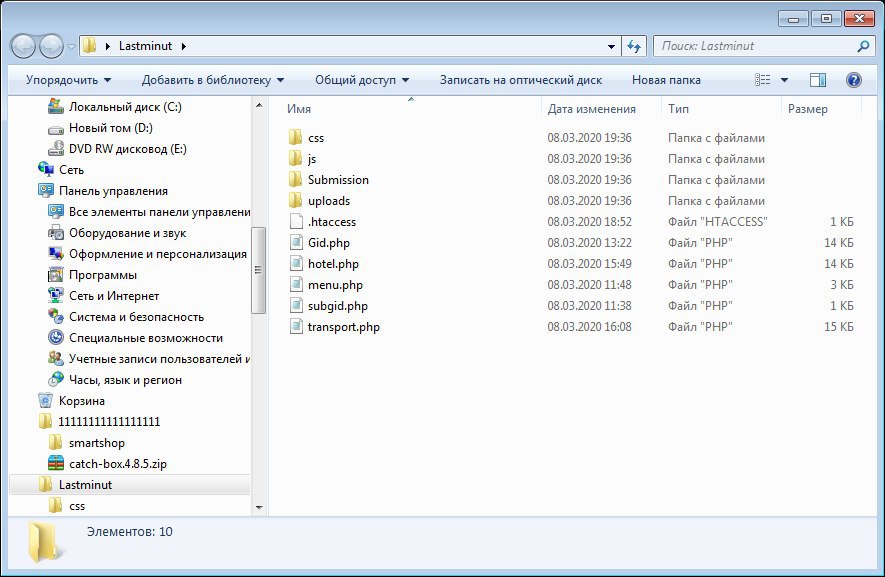This screenshot has width=885, height=577.
Task: Select smartshop folder in navigation tree
Action: pyautogui.click(x=96, y=442)
